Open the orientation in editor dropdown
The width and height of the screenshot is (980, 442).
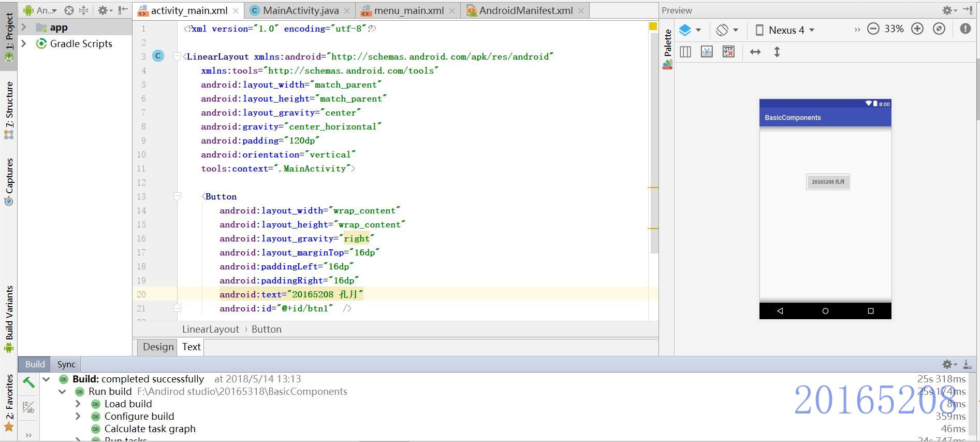pos(727,30)
